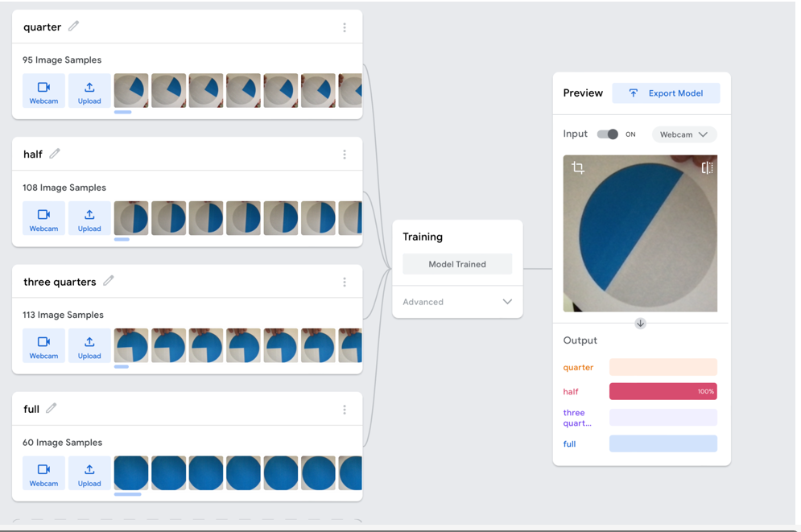The width and height of the screenshot is (801, 532).
Task: Select first image sample in full class
Action: tap(131, 473)
